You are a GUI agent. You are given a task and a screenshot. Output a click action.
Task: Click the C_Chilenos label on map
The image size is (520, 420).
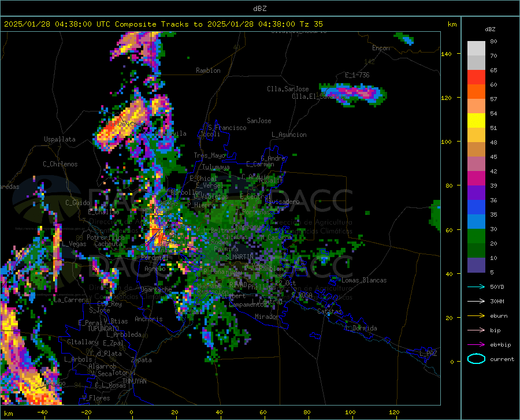click(x=60, y=164)
